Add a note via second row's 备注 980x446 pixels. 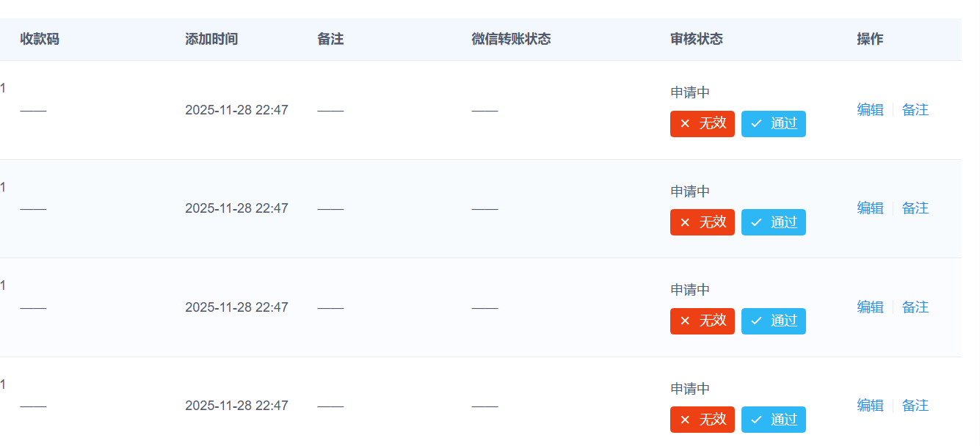(915, 208)
